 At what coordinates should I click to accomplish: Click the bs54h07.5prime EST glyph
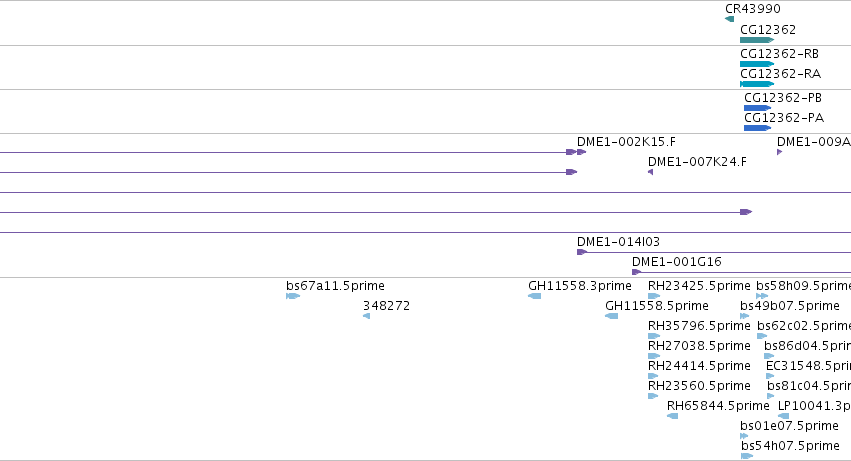[747, 456]
